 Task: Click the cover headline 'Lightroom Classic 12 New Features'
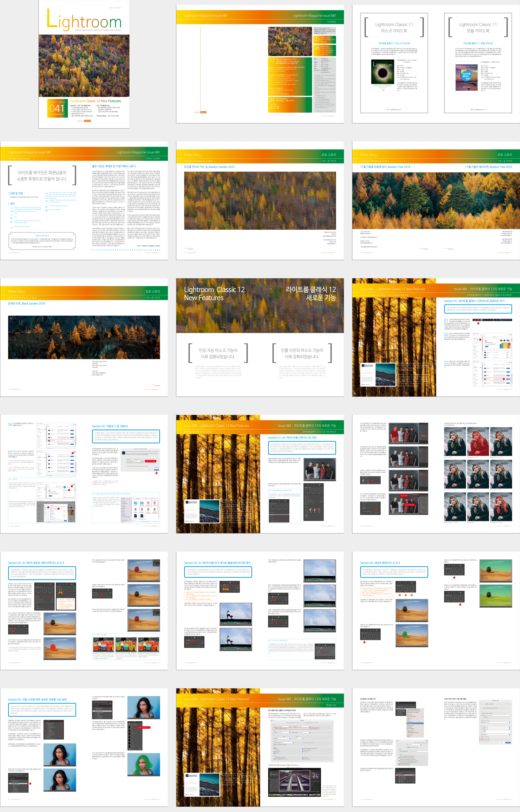coord(95,101)
